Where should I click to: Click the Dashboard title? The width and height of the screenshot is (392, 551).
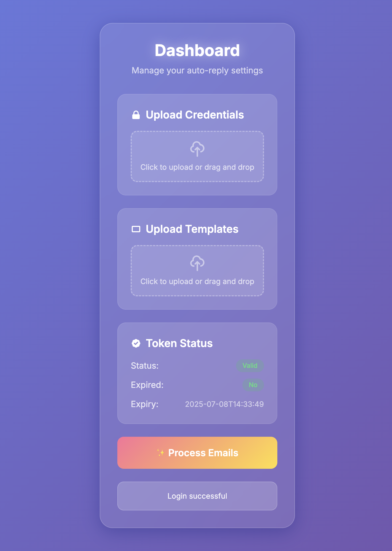point(197,50)
